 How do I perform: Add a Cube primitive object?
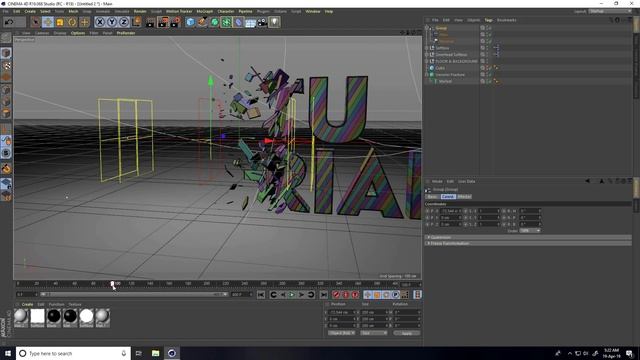(x=190, y=22)
